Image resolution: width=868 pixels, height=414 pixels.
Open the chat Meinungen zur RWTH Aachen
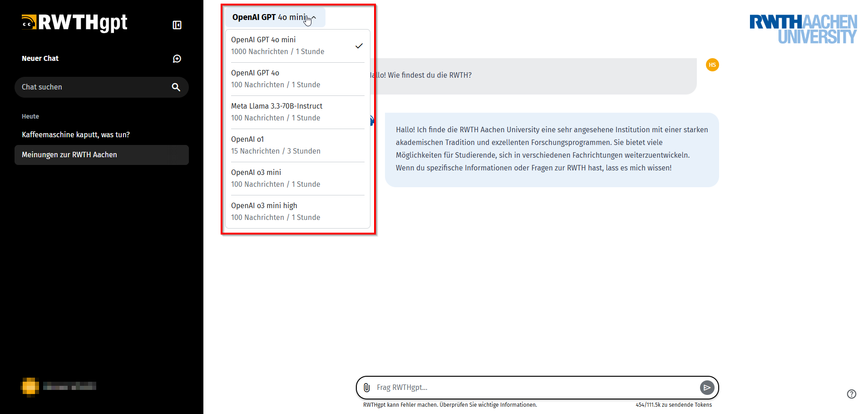(x=69, y=155)
